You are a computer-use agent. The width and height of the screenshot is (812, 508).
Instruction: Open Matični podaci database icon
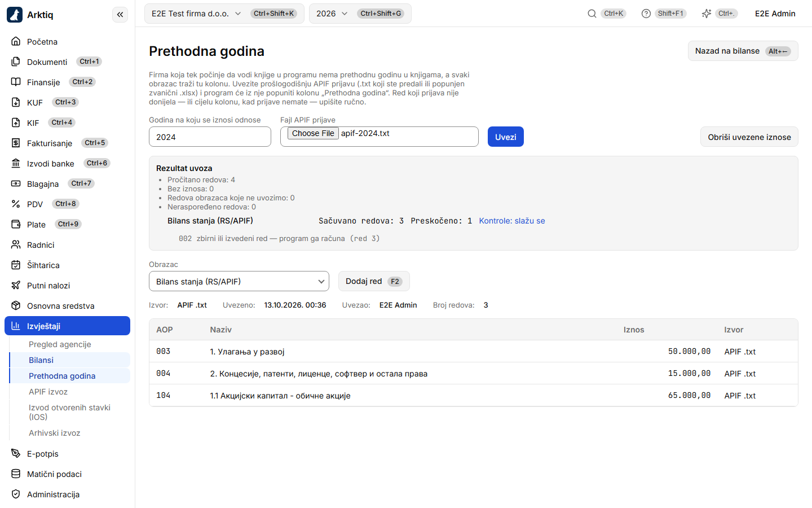pyautogui.click(x=16, y=474)
